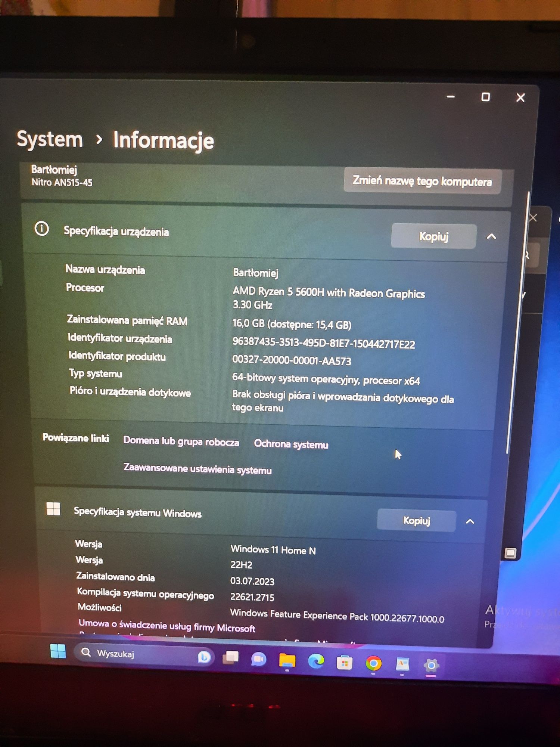This screenshot has height=747, width=560.
Task: Select the device ID value 96387435-3513-495D
Action: 324,343
